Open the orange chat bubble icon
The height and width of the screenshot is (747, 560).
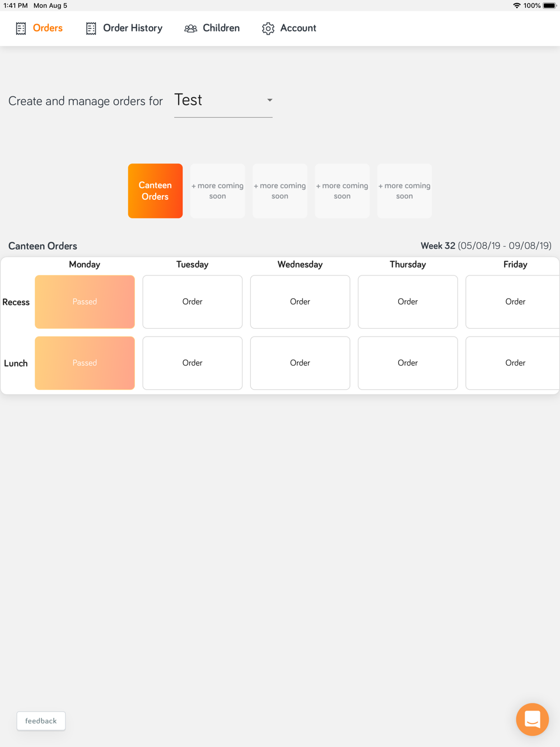(x=533, y=719)
